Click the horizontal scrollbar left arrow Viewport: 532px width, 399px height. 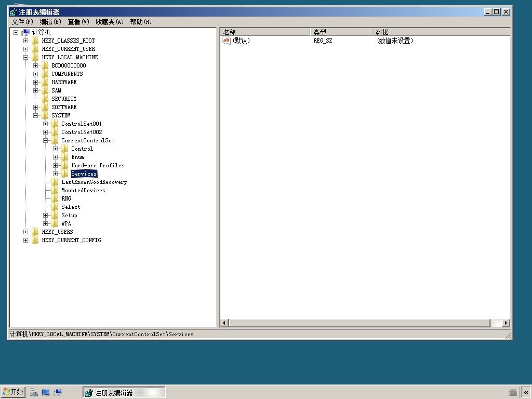coord(224,323)
